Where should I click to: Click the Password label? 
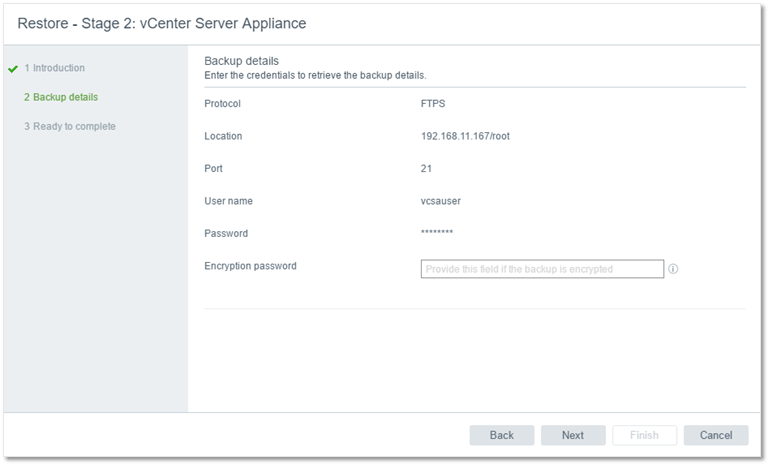(x=226, y=233)
